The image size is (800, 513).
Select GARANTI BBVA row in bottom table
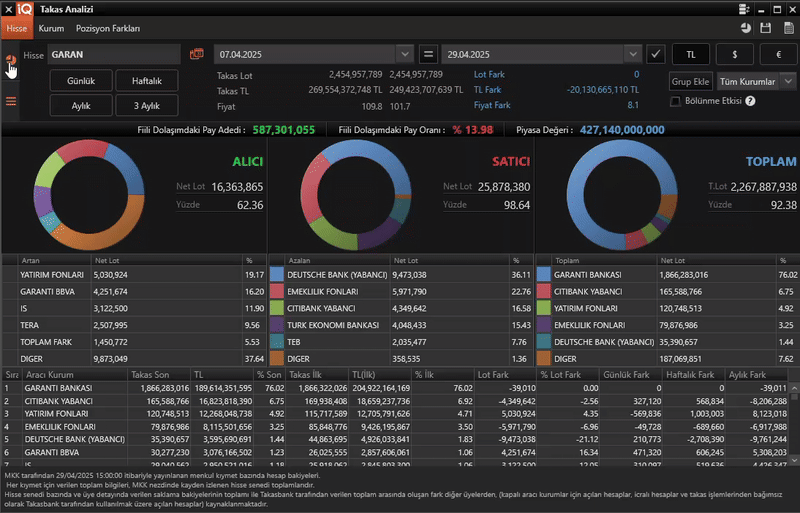pyautogui.click(x=395, y=452)
